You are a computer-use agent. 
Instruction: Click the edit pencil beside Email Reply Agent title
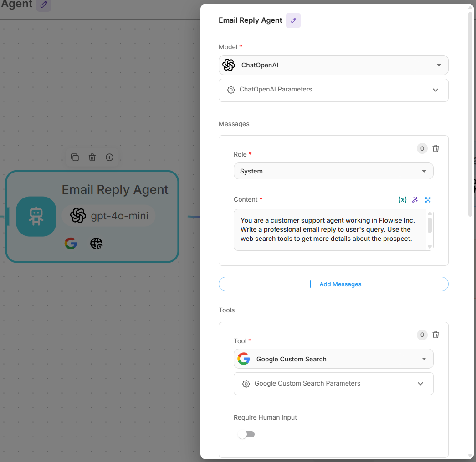point(293,20)
